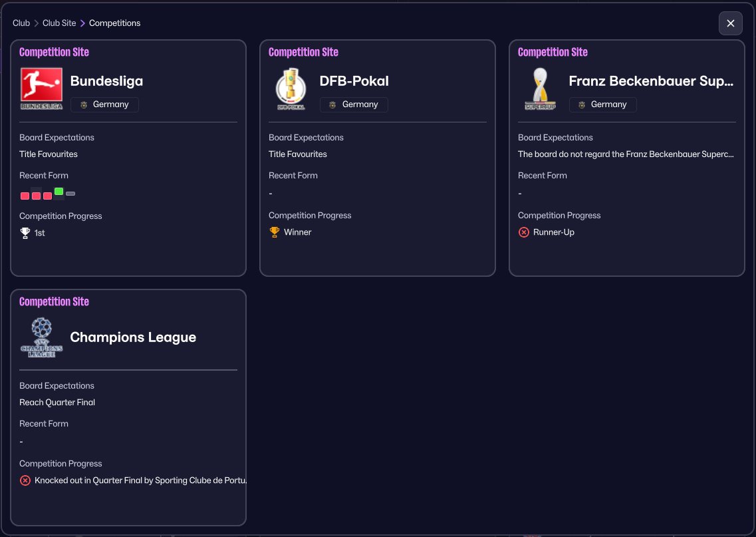Click the Runner-Up progress text
This screenshot has width=756, height=537.
[x=553, y=232]
